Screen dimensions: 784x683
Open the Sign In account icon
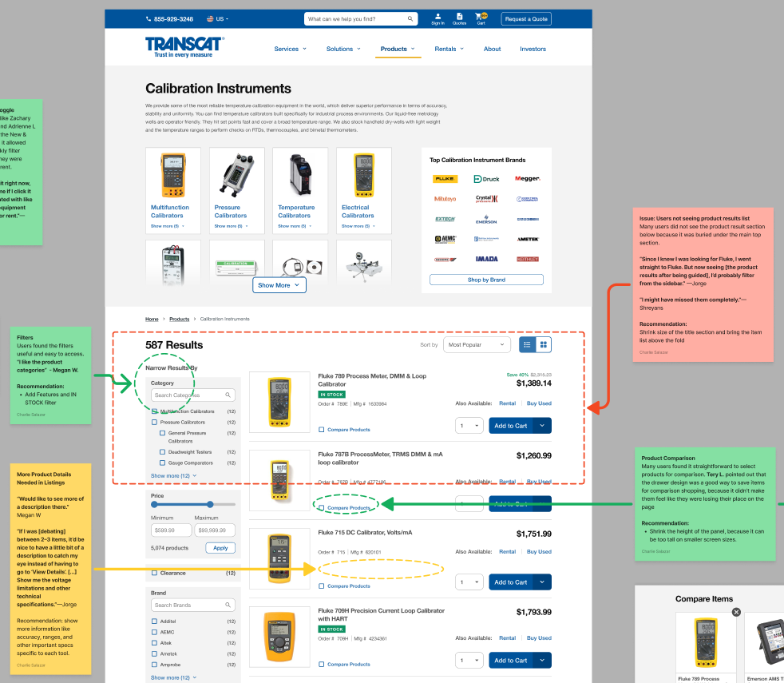click(x=438, y=18)
